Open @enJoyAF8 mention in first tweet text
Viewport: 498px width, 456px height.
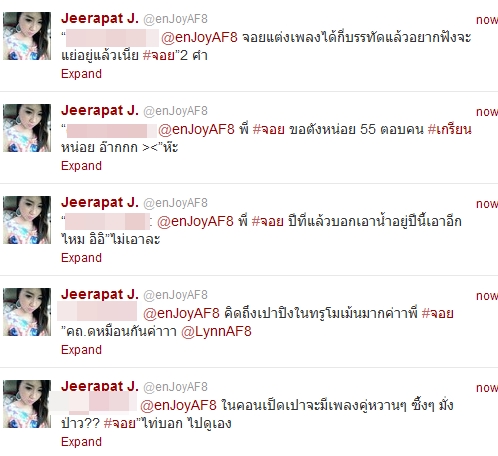(199, 37)
